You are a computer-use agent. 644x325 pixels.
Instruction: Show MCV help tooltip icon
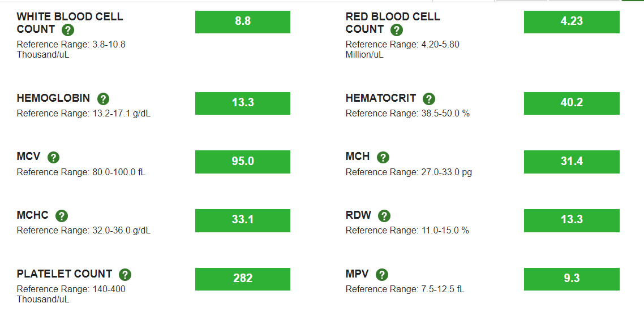click(x=53, y=157)
